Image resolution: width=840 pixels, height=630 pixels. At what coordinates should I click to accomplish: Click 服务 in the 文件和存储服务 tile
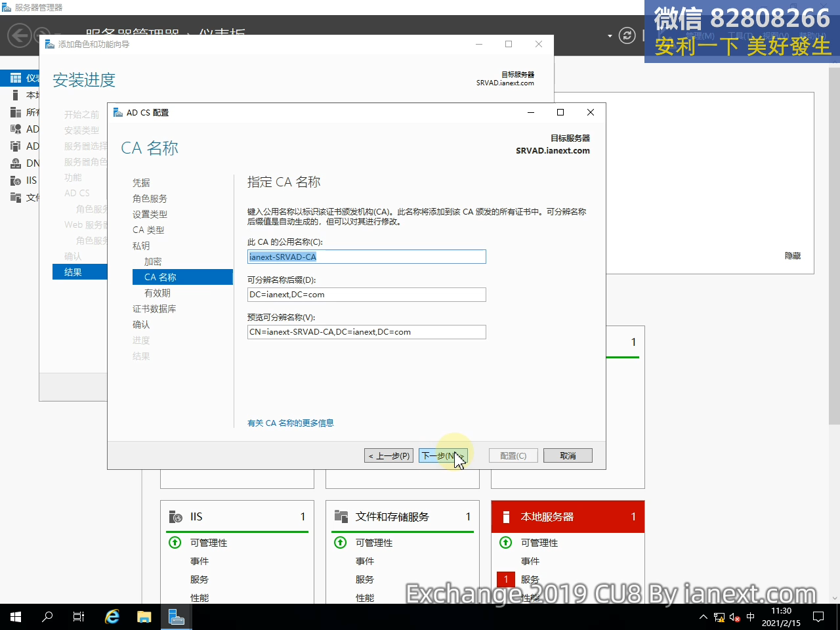click(x=365, y=579)
